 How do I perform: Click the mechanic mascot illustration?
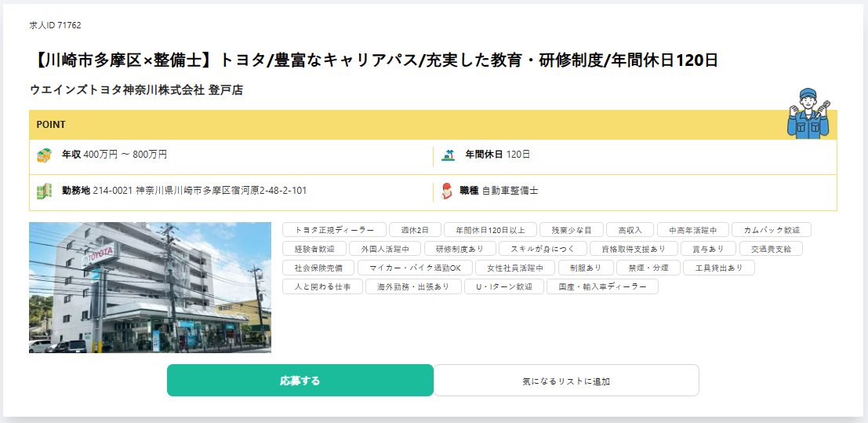pyautogui.click(x=808, y=113)
